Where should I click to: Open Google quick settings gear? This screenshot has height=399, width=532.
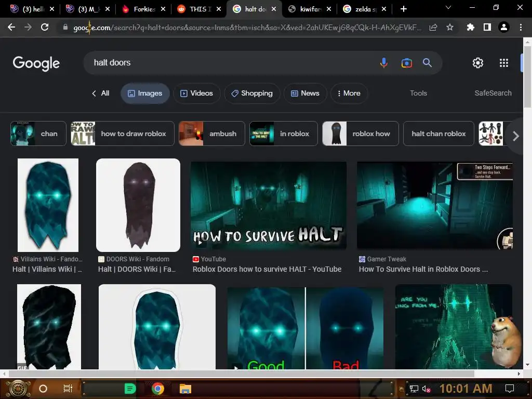pos(478,63)
